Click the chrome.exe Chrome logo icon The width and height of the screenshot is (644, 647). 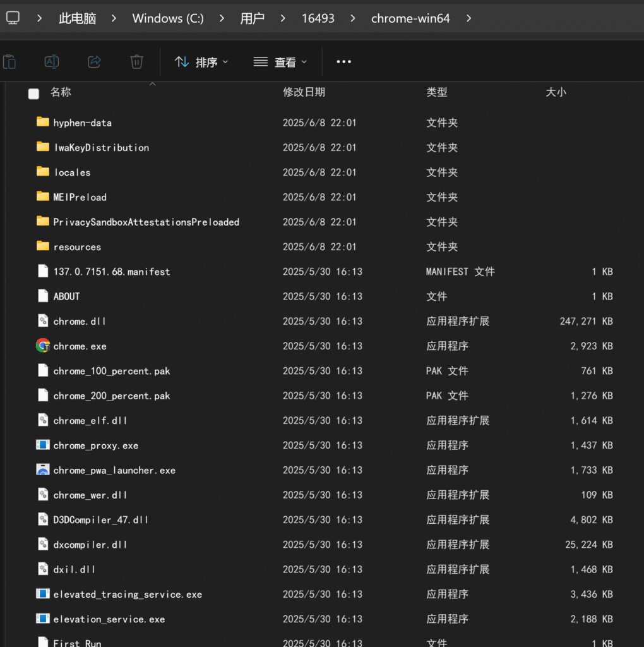[x=43, y=346]
